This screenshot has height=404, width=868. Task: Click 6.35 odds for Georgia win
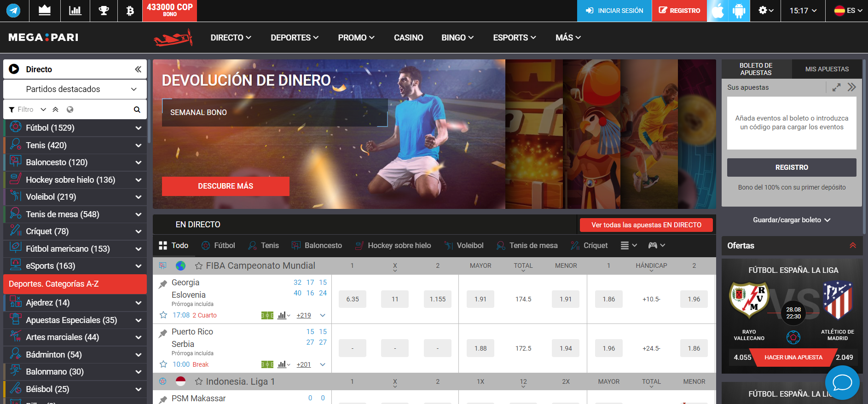coord(353,300)
